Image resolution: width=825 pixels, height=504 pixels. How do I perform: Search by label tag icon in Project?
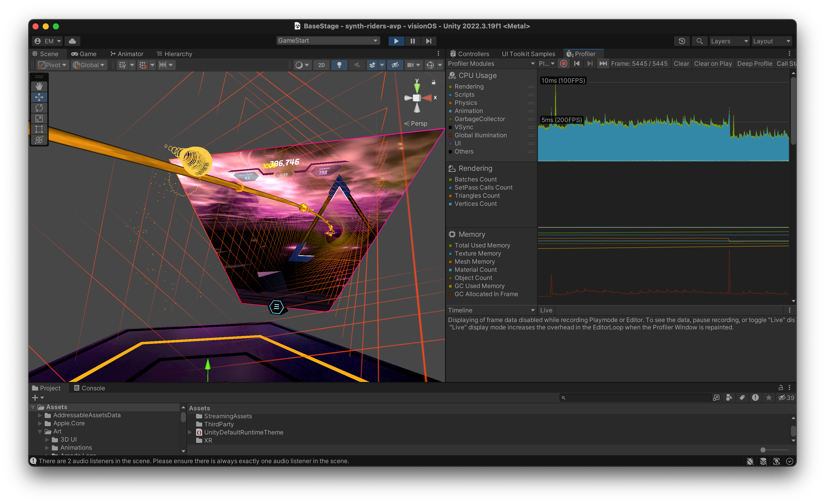click(742, 397)
